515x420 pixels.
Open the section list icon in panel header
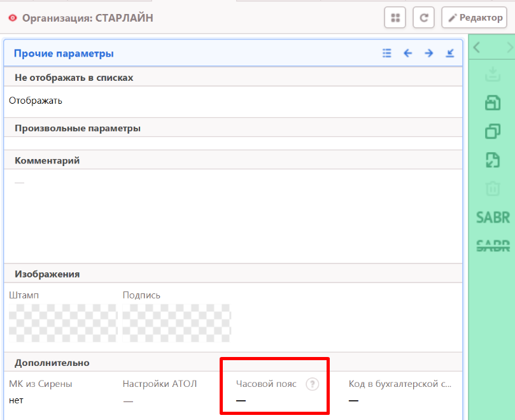(x=386, y=53)
